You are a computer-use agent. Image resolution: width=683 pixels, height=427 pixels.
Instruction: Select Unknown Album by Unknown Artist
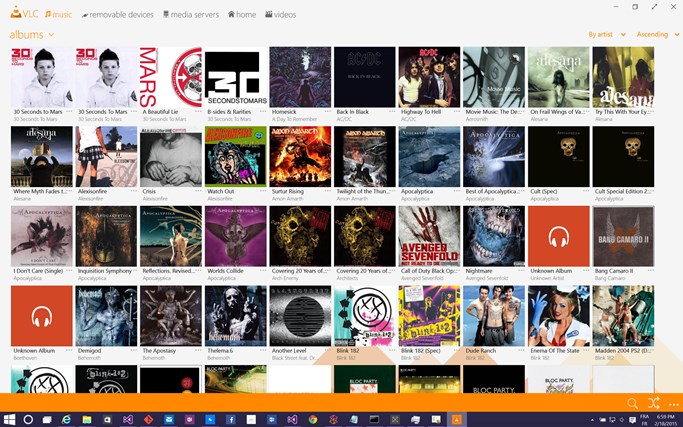558,236
